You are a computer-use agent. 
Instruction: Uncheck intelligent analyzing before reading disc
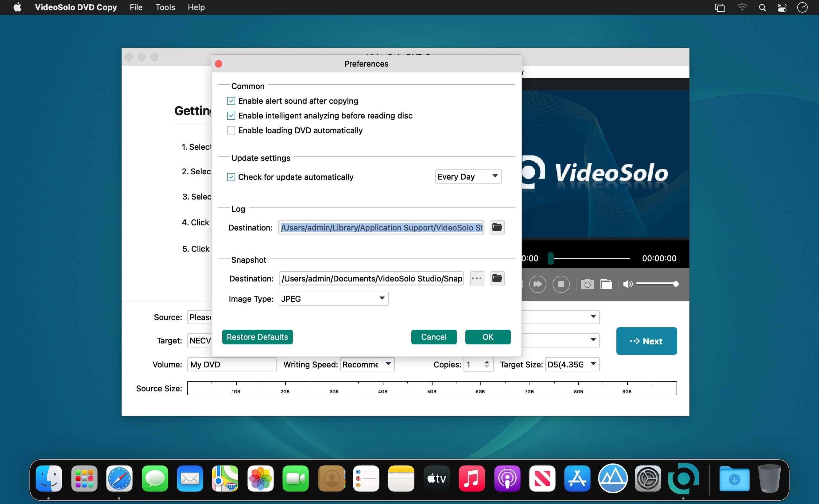pyautogui.click(x=231, y=116)
